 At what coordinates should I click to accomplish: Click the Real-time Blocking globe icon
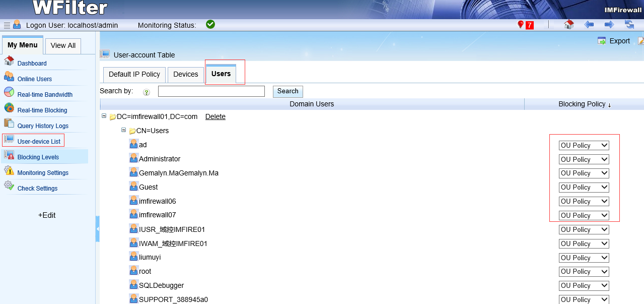coord(9,108)
